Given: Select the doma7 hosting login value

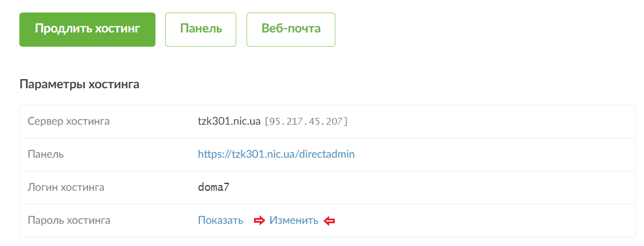Looking at the screenshot, I should (x=214, y=188).
